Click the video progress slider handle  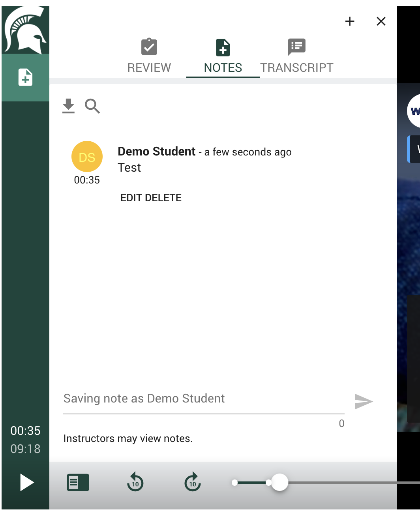(x=279, y=482)
